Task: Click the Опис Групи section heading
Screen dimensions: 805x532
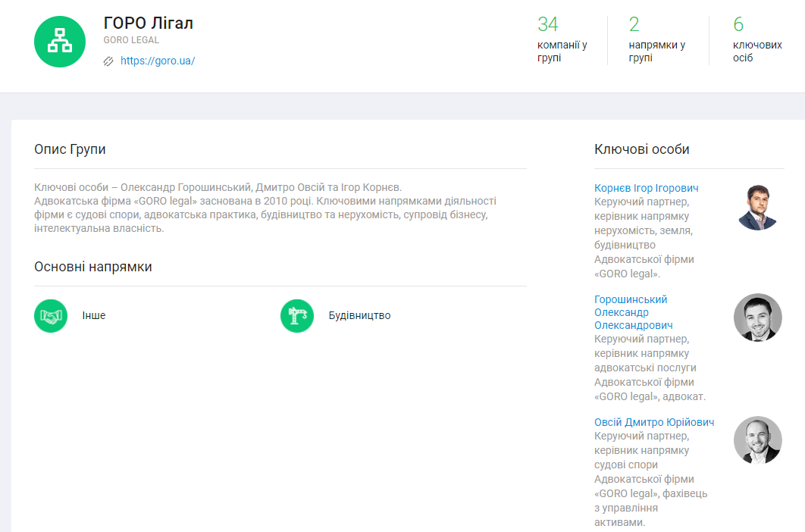Action: (x=70, y=149)
